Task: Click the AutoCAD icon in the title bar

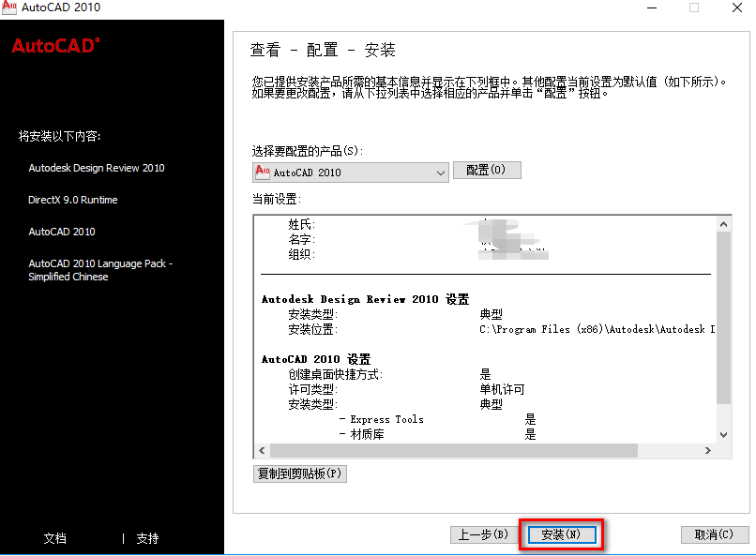Action: point(10,8)
